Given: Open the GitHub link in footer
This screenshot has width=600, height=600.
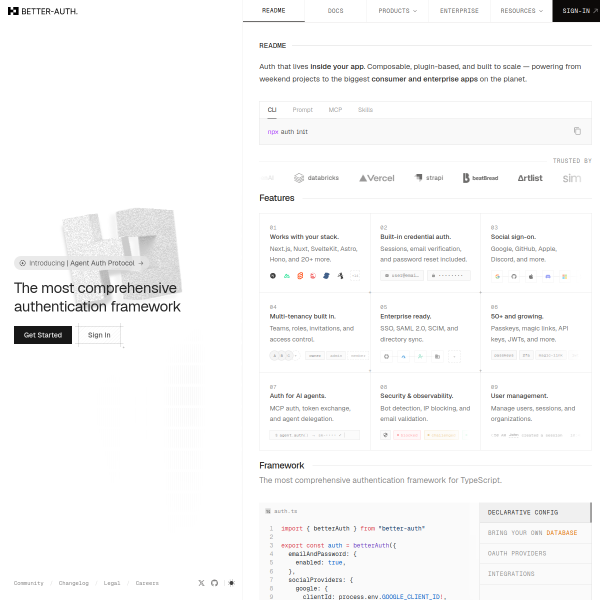Looking at the screenshot, I should (214, 583).
